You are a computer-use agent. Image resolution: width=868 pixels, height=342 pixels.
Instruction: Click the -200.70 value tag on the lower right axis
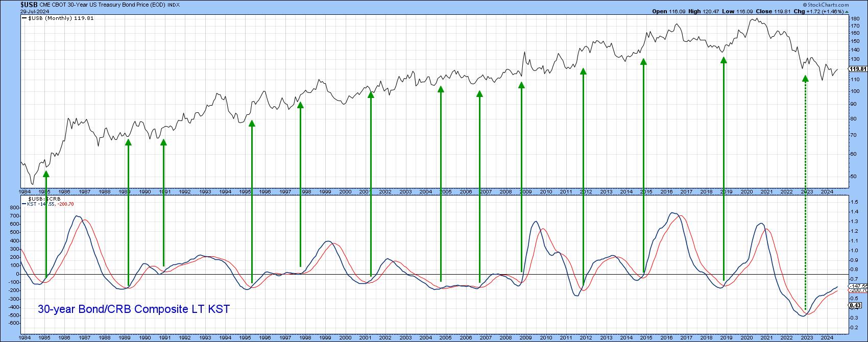click(858, 290)
